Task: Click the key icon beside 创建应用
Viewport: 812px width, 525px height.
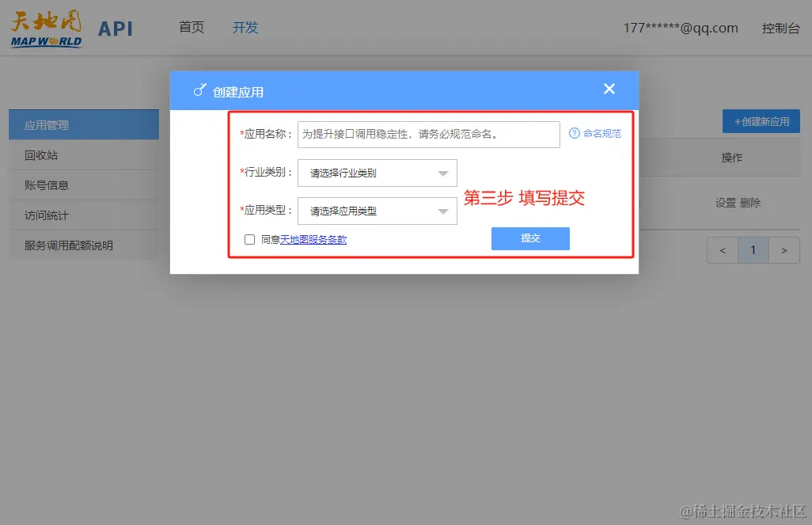Action: click(x=200, y=90)
